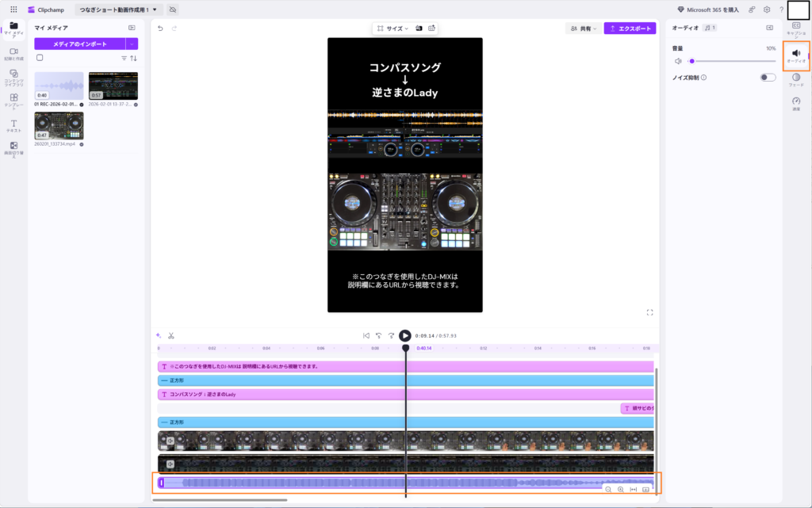Open the フェード fade panel icon
812x508 pixels.
point(795,79)
